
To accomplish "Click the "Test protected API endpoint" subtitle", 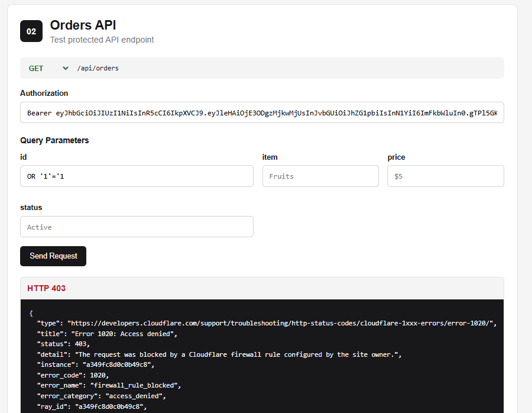I will pos(102,40).
